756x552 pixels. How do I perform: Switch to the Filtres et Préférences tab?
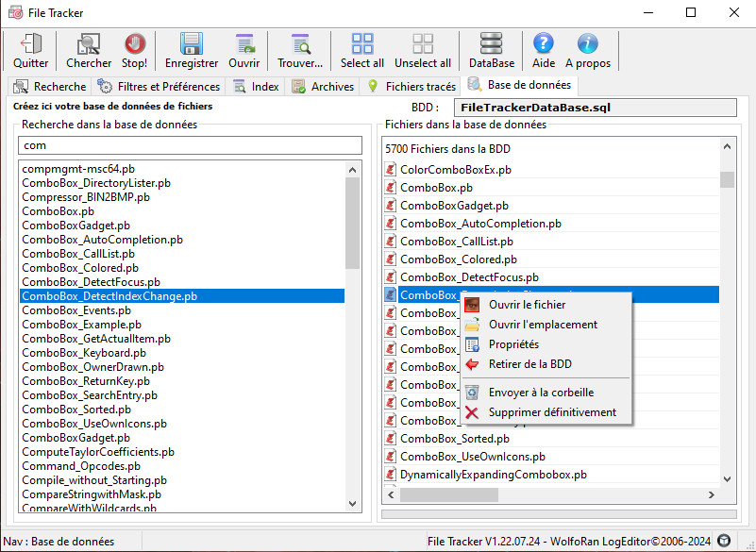160,87
